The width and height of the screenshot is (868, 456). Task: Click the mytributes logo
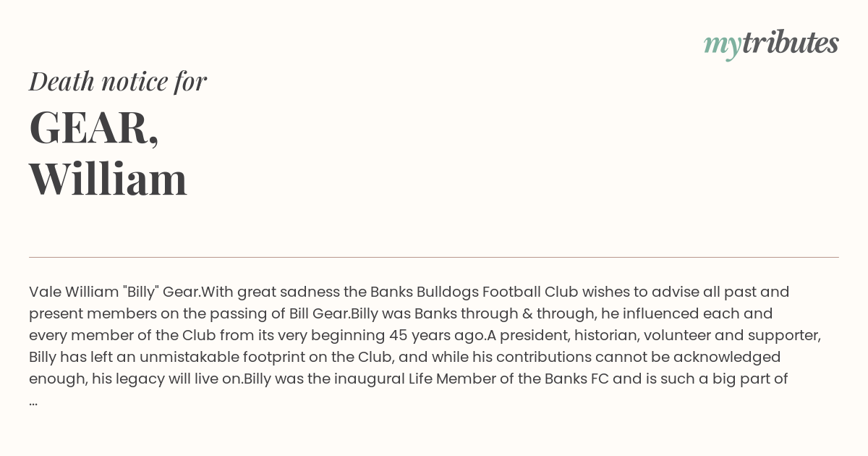[x=771, y=43]
